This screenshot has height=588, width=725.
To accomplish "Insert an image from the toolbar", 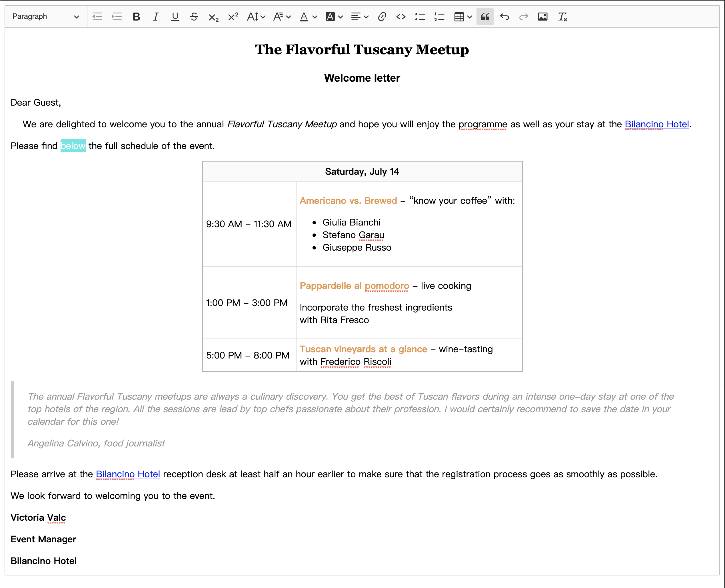I will click(543, 17).
